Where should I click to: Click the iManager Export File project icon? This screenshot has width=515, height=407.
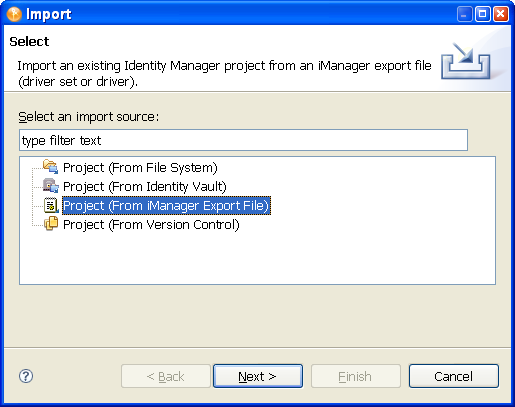tap(51, 205)
